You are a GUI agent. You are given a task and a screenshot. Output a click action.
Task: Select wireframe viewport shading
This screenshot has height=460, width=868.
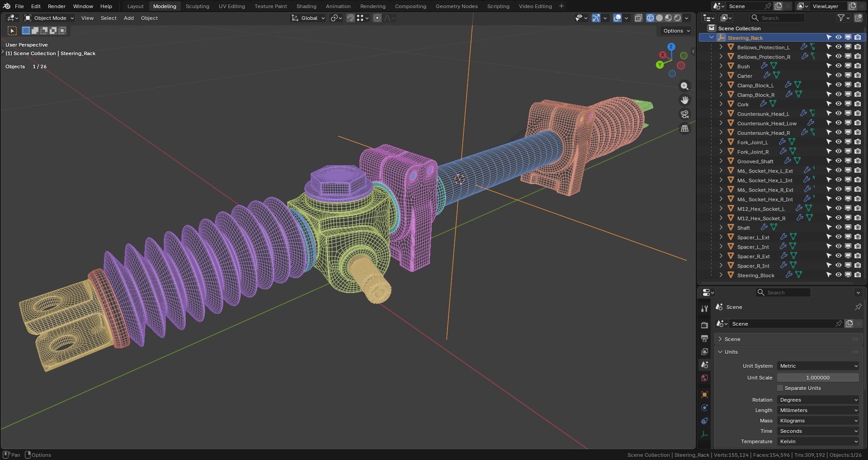coord(650,18)
